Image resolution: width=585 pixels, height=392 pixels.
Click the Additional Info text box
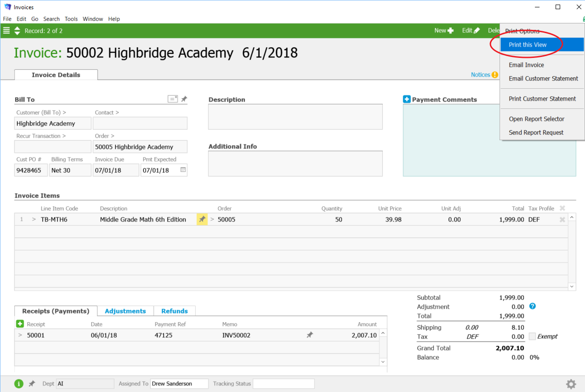coord(295,164)
